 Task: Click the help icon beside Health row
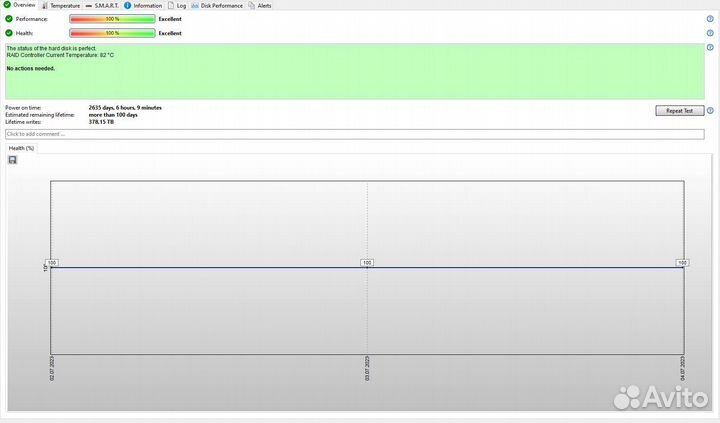coord(710,33)
